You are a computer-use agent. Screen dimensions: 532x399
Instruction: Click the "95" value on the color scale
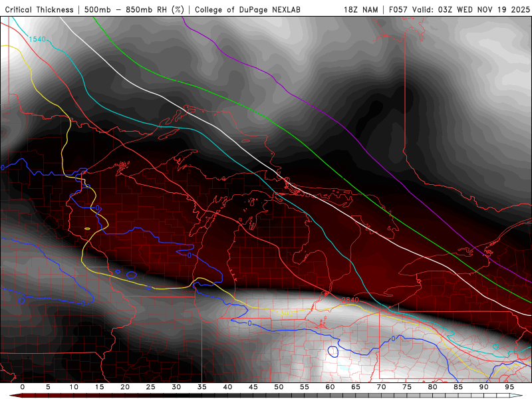click(509, 387)
